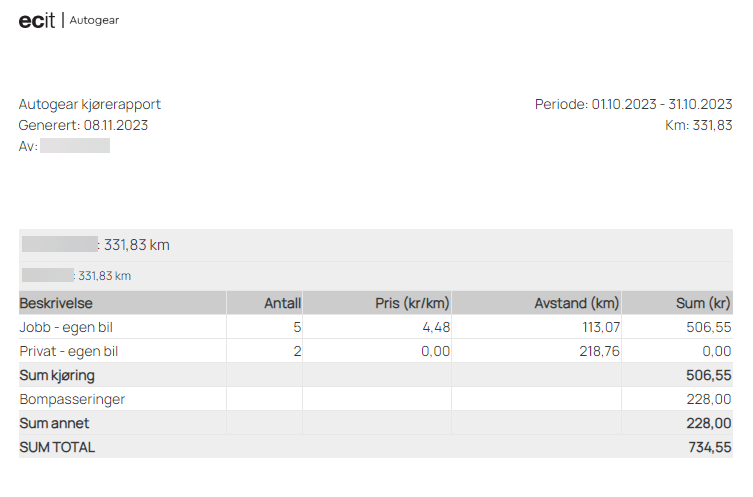Click the Sum annet row label
This screenshot has width=753, height=497.
[54, 424]
